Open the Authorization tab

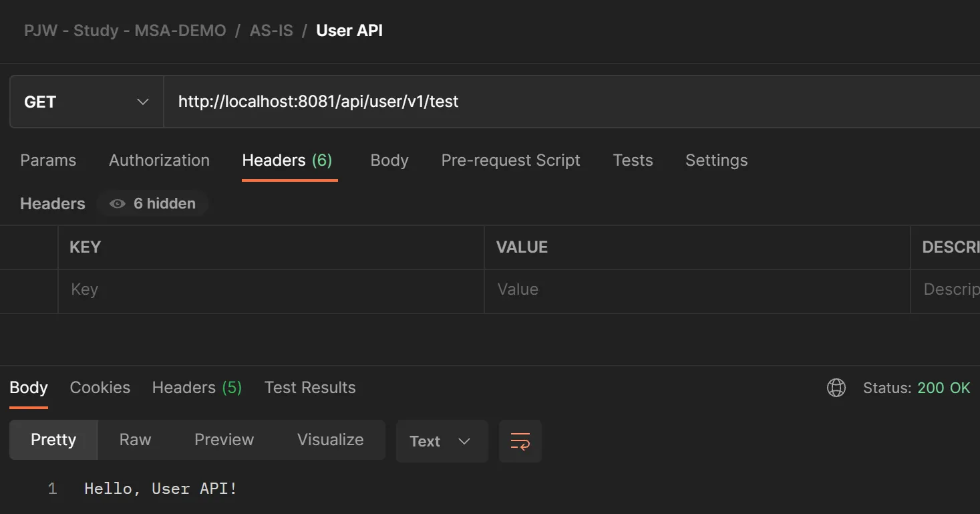[x=159, y=160]
